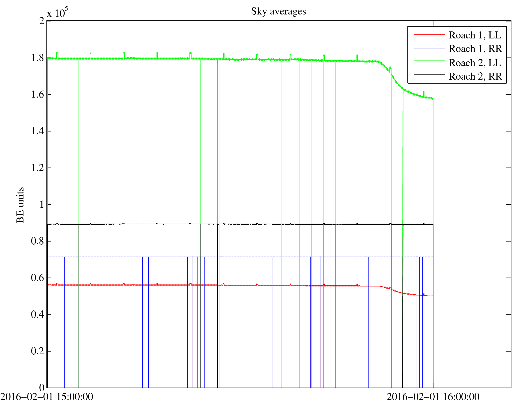The height and width of the screenshot is (420, 518).
Task: Select the 'Roach 1, LL' legend label
Action: coord(475,35)
